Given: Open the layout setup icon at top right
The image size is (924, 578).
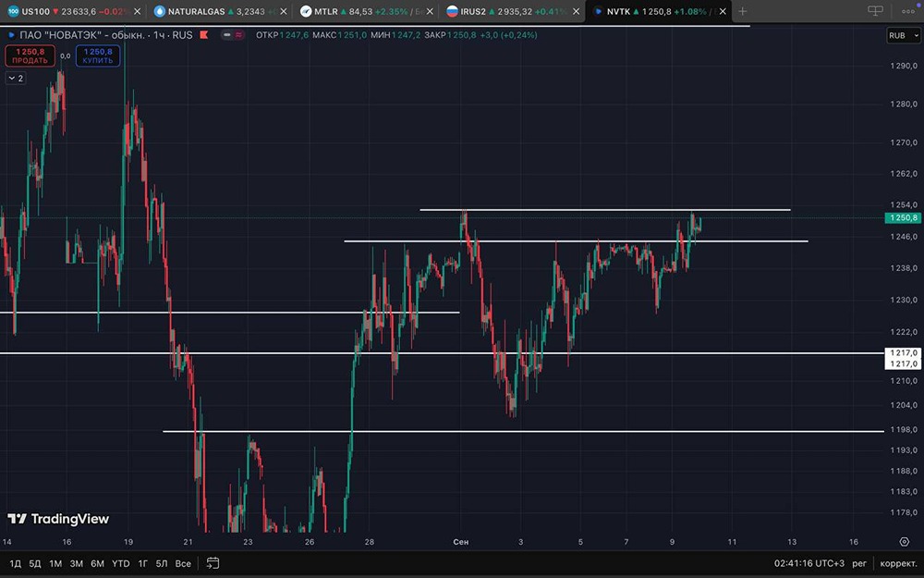Looking at the screenshot, I should (876, 11).
